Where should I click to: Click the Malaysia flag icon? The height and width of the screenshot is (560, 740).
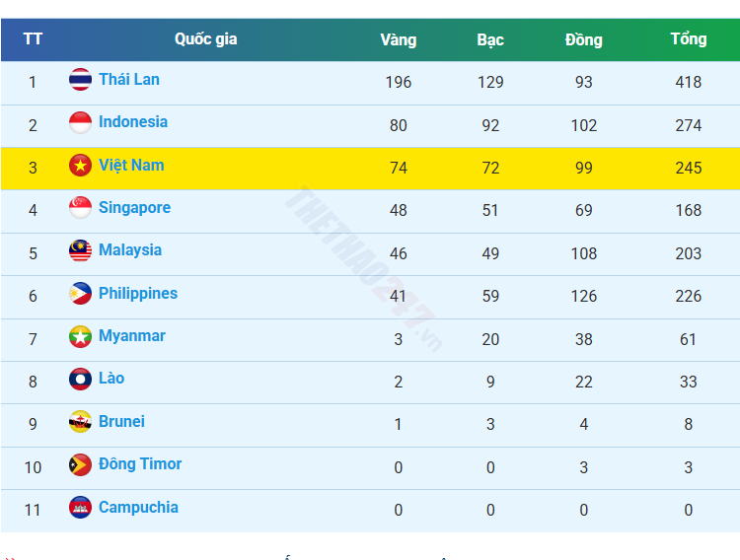coord(81,250)
